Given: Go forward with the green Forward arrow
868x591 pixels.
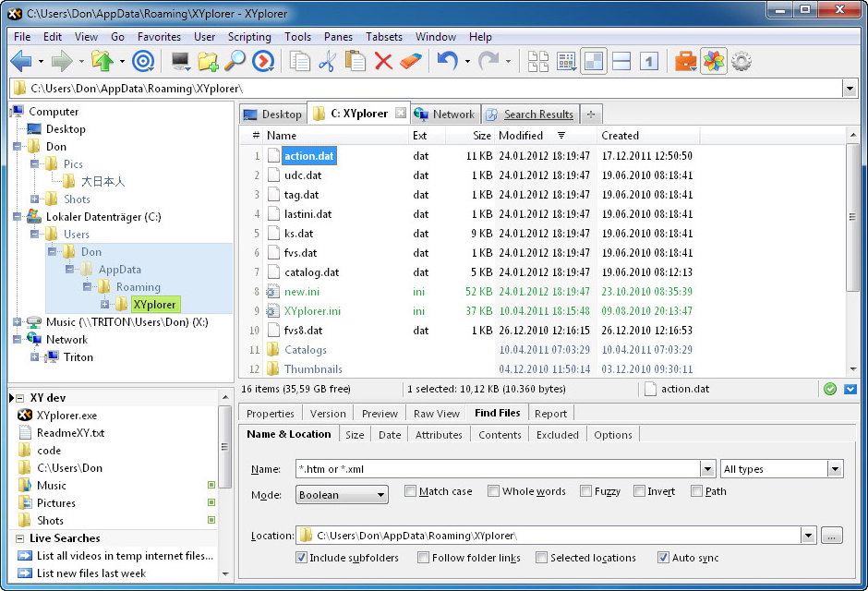Looking at the screenshot, I should [62, 61].
